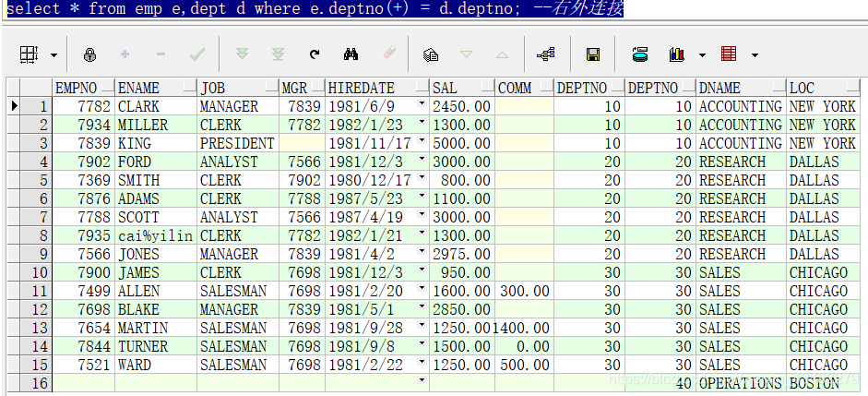Viewport: 868px width, 396px height.
Task: Select the 40 department number cell
Action: point(660,383)
